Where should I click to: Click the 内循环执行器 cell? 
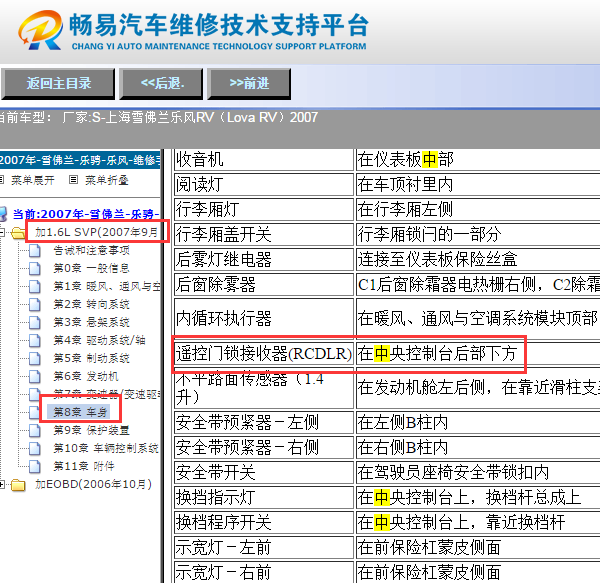tap(264, 318)
